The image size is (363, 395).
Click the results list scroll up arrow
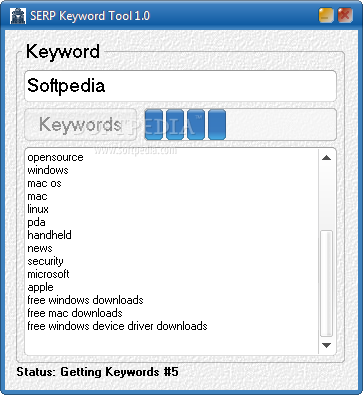click(326, 158)
